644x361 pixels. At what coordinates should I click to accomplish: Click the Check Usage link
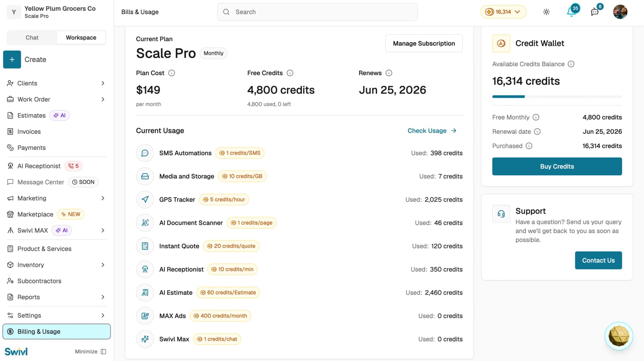(432, 131)
